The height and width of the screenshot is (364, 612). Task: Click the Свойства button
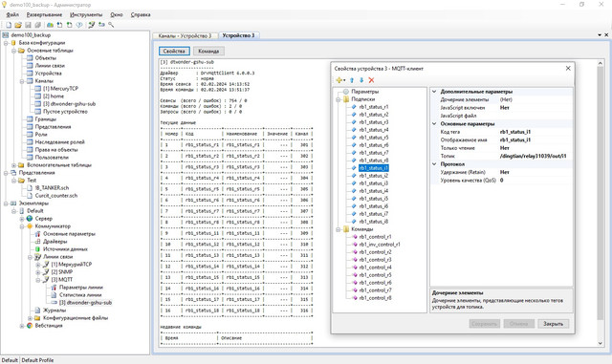[174, 51]
